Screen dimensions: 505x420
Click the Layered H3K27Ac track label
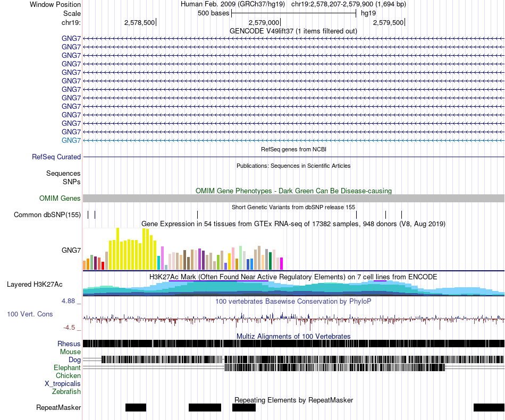click(x=35, y=284)
